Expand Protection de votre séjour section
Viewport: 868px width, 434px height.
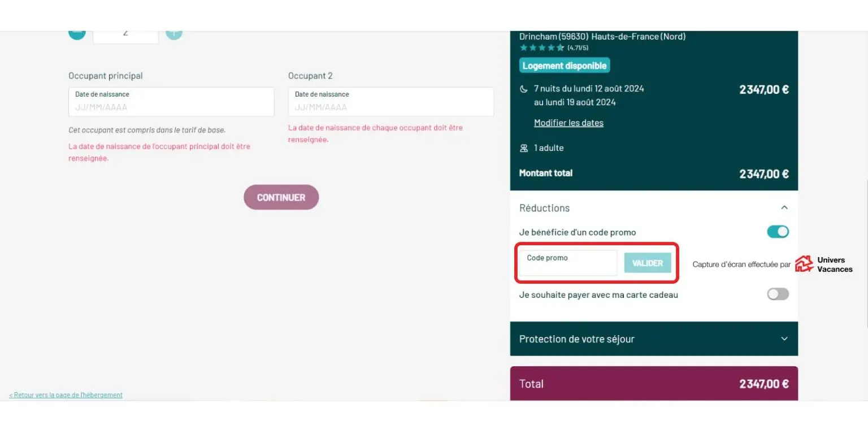(x=784, y=338)
